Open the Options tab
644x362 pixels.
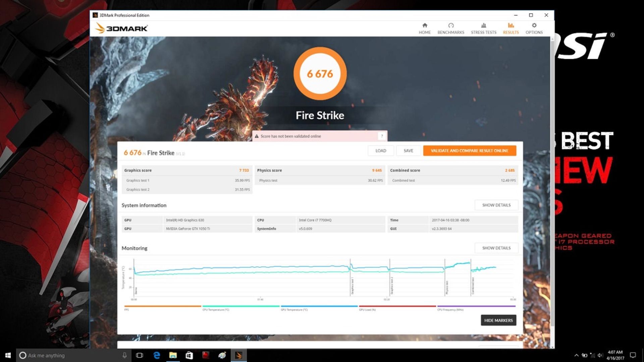[x=534, y=28]
